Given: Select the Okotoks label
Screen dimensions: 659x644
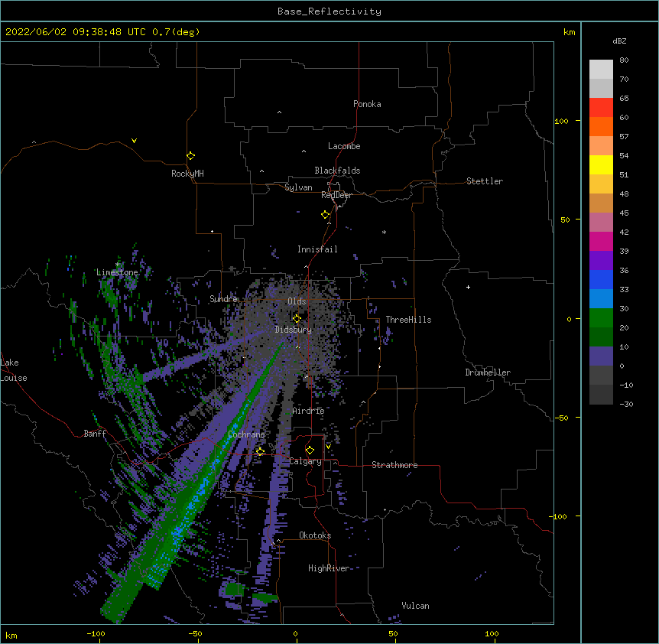Looking at the screenshot, I should pos(315,535).
